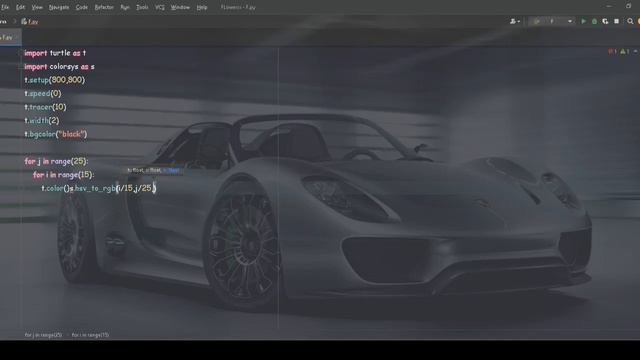This screenshot has height=360, width=640.
Task: Click the 'import colorsys as s' code line
Action: (x=59, y=67)
